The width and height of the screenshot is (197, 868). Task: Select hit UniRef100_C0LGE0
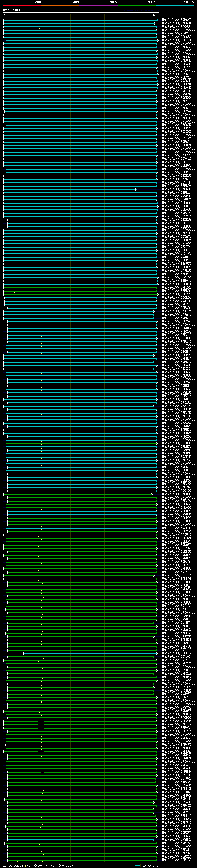pos(177,589)
